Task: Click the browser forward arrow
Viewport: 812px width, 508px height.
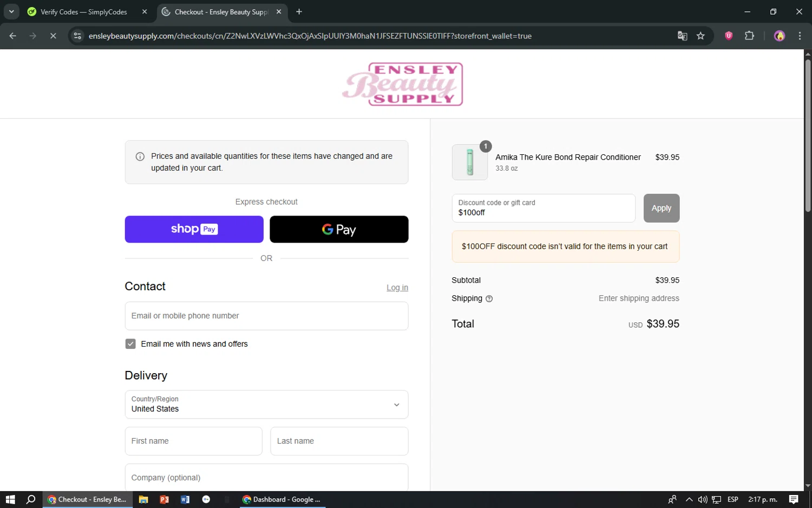Action: (x=33, y=36)
